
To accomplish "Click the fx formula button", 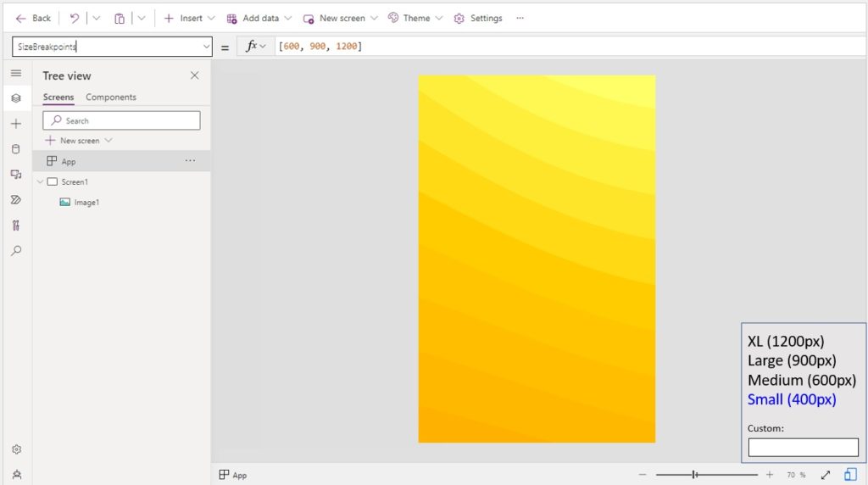I will [x=256, y=46].
